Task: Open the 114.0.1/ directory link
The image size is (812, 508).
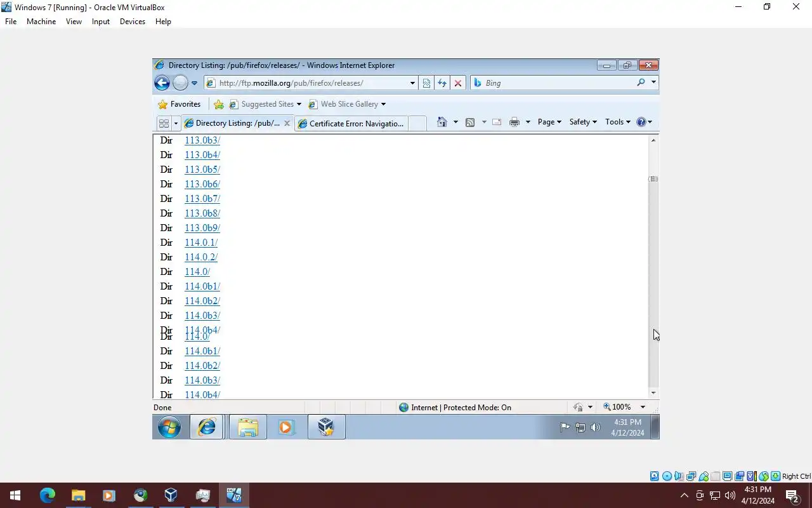Action: coord(201,243)
